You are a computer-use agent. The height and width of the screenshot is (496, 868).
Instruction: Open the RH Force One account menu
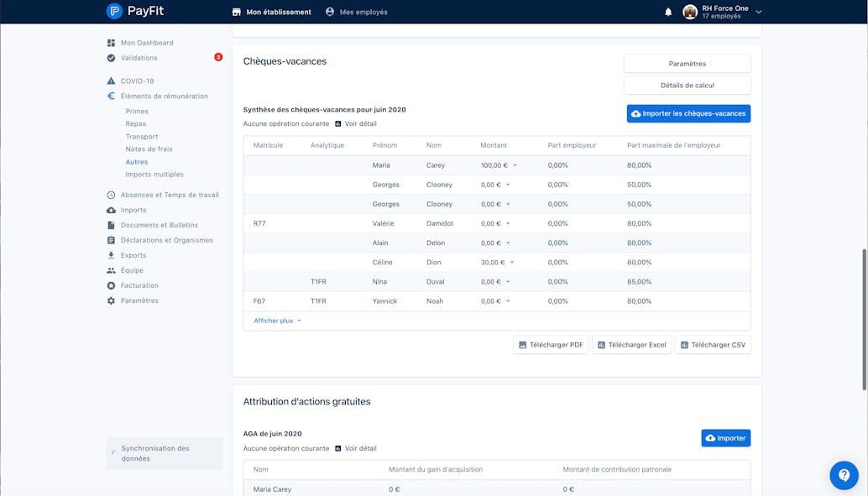coord(723,12)
